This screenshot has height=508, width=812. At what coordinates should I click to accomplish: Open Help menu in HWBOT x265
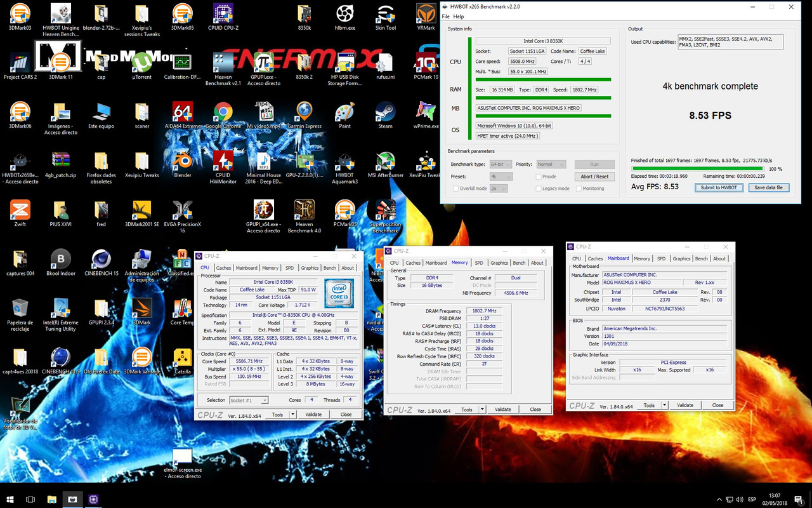point(459,17)
